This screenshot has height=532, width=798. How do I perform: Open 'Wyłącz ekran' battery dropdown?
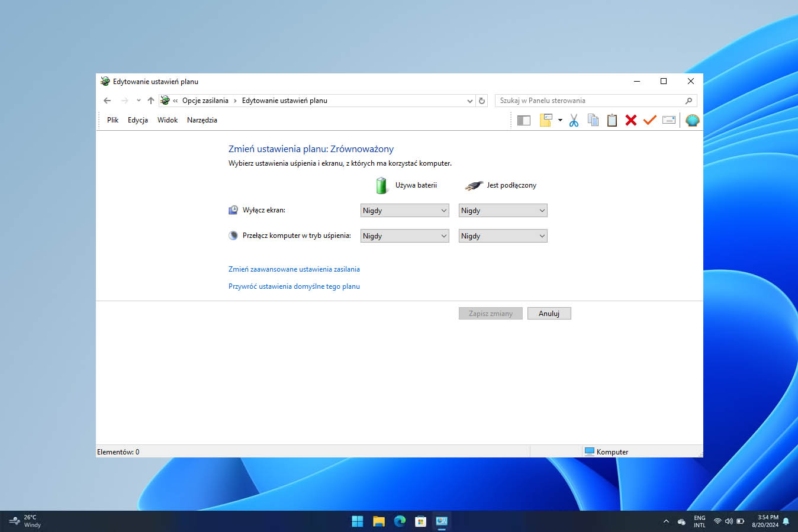click(x=405, y=211)
